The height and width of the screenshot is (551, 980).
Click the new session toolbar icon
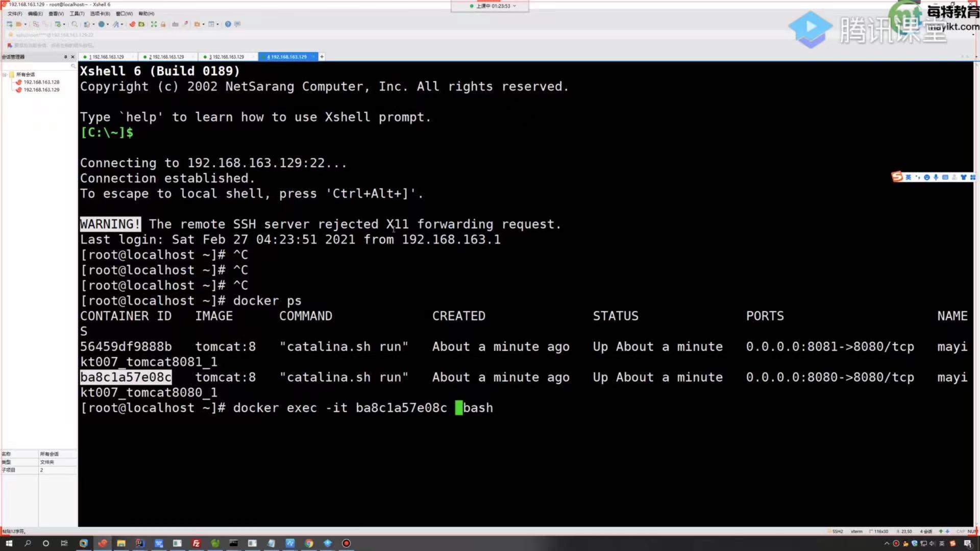9,24
